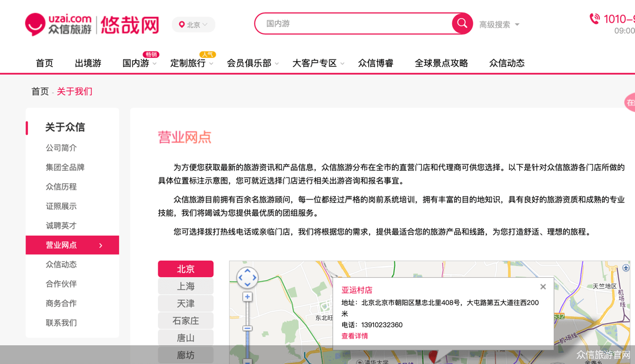Open 全球景点攻略 in navigation bar
Image resolution: width=635 pixels, height=364 pixels.
[441, 63]
